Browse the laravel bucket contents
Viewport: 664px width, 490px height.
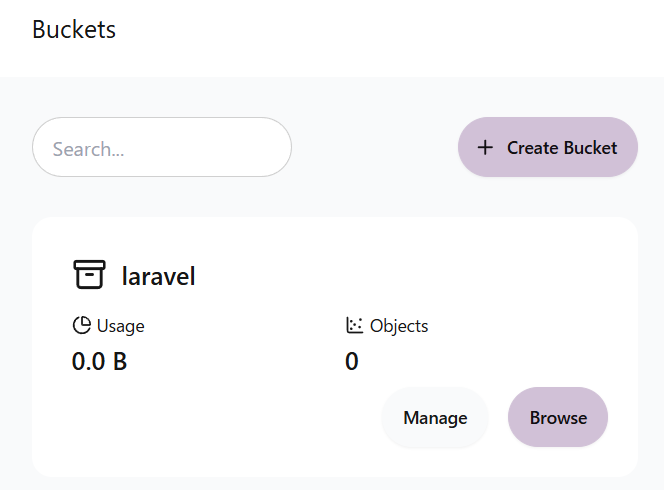point(558,417)
